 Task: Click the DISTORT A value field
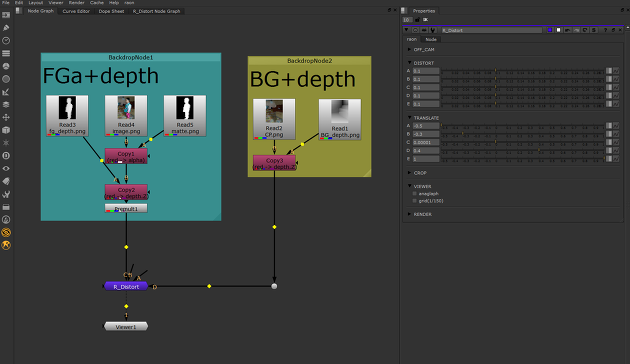point(426,71)
